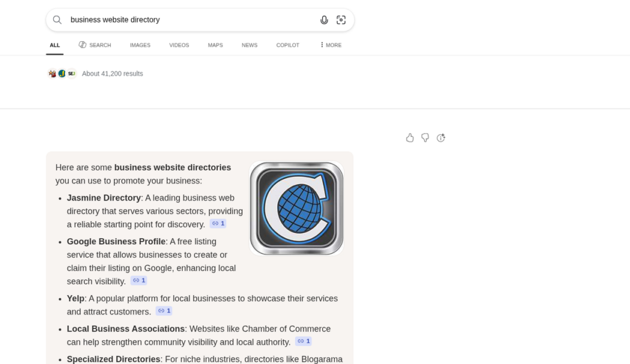Open the globe C logo thumbnail
The height and width of the screenshot is (364, 630).
coord(297,208)
